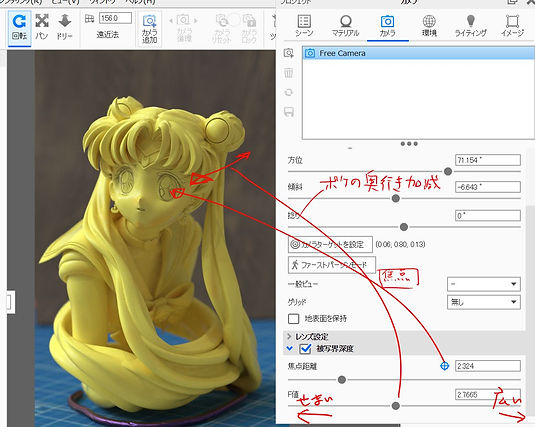
Task: Open the グリッド dropdown showing 無し
Action: (x=483, y=302)
